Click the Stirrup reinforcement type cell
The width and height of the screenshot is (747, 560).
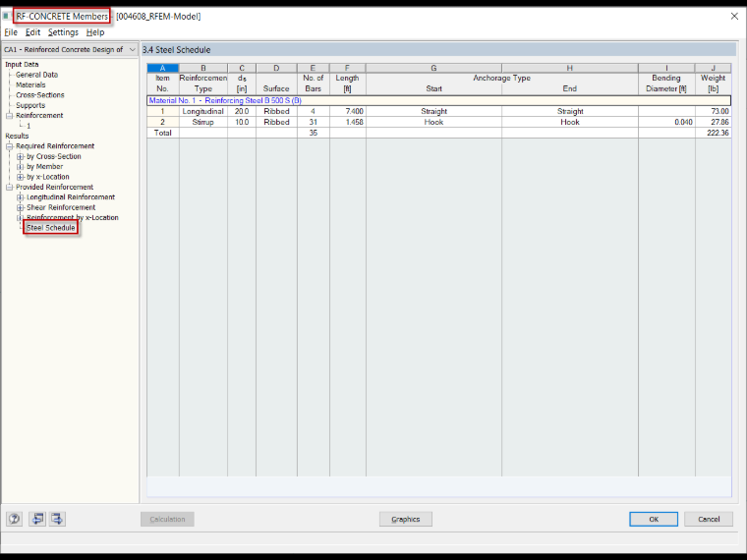pyautogui.click(x=203, y=123)
